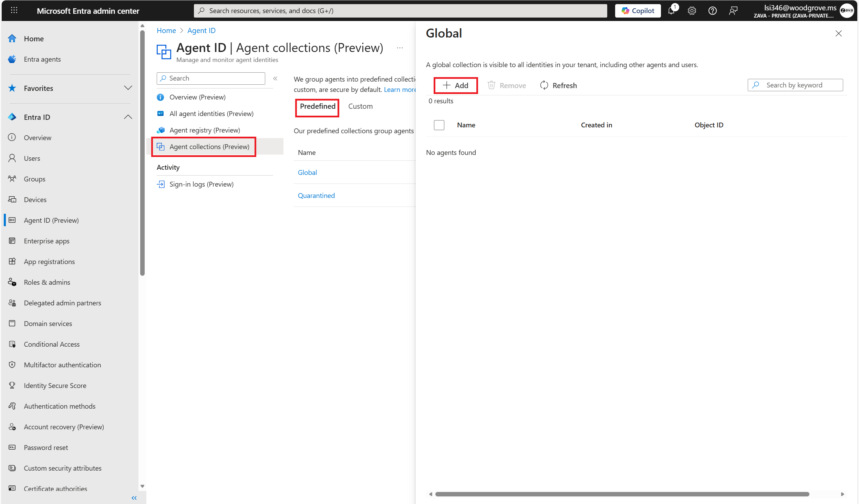Image resolution: width=859 pixels, height=504 pixels.
Task: Select the Predefined tab
Action: (x=317, y=107)
